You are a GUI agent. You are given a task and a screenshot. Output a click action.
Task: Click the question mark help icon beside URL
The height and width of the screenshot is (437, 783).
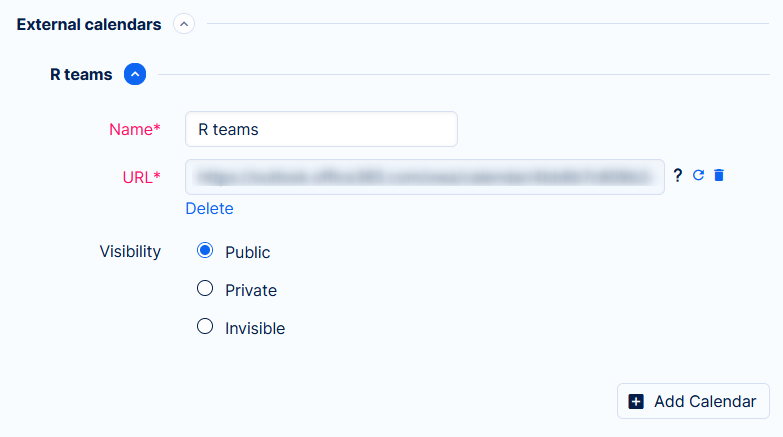[678, 176]
